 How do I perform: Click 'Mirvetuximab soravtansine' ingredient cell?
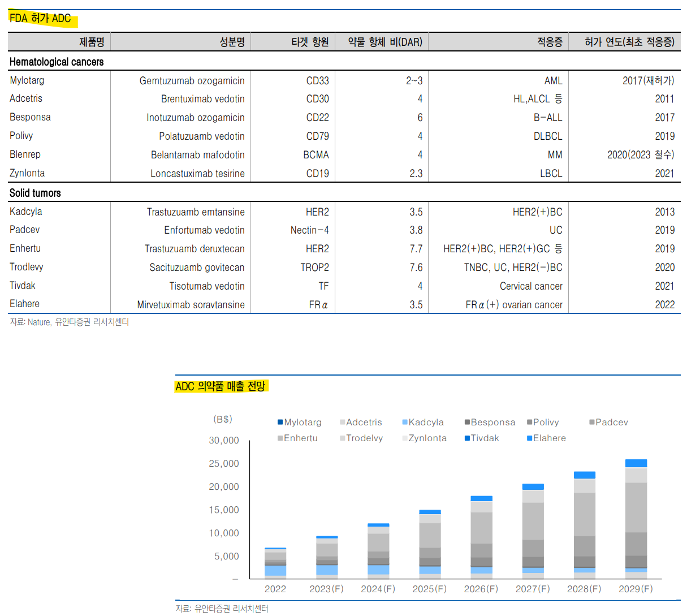point(191,305)
